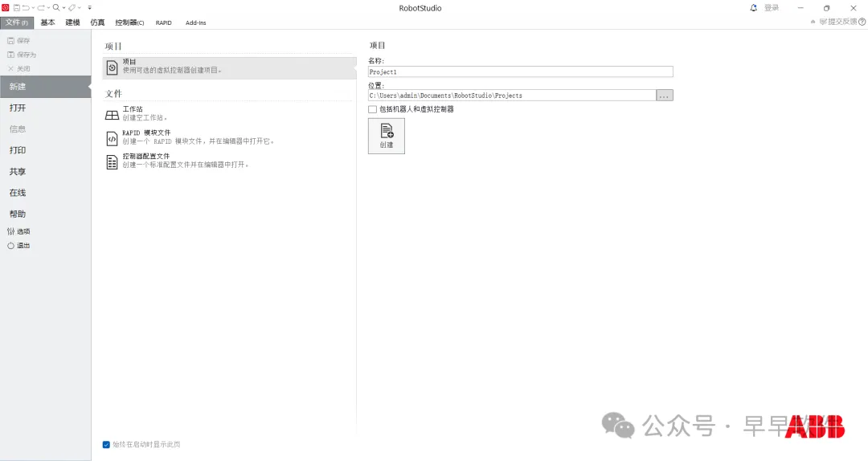The image size is (868, 461).
Task: Toggle 始终在启动时显示此页 checkbox
Action: (x=106, y=444)
